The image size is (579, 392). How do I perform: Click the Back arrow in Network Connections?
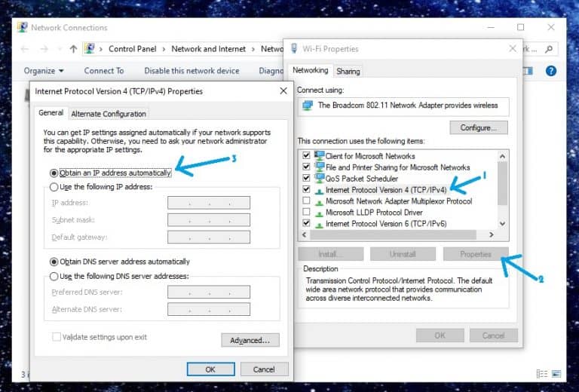click(25, 49)
